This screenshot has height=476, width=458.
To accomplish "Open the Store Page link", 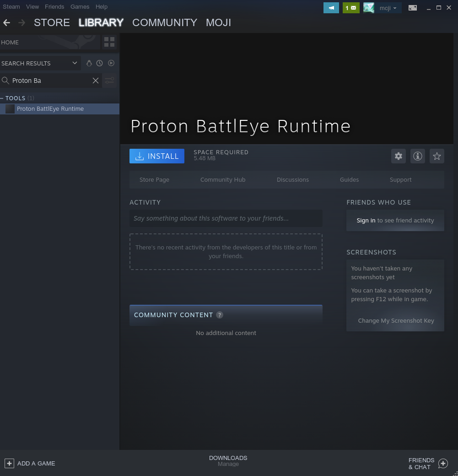I will point(155,180).
